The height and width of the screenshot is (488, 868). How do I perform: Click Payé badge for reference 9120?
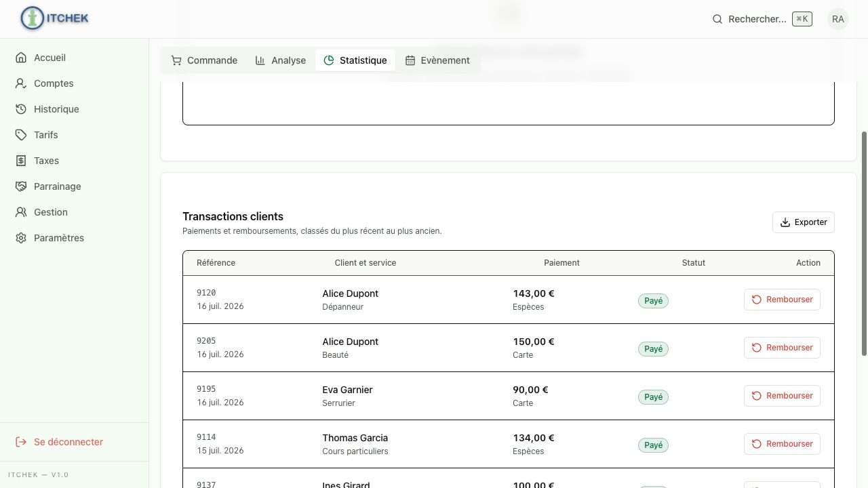[653, 301]
